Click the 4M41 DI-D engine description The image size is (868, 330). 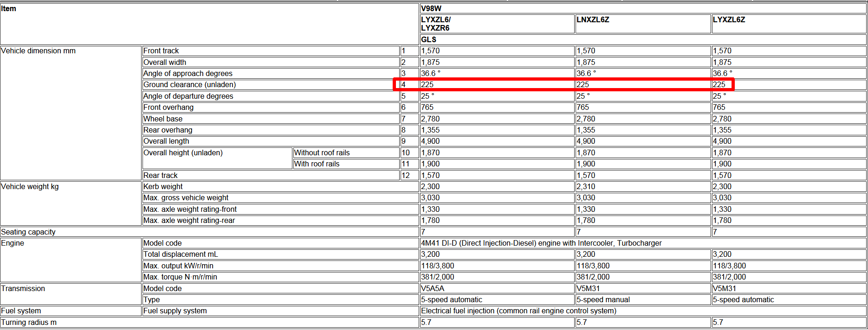[x=541, y=243]
